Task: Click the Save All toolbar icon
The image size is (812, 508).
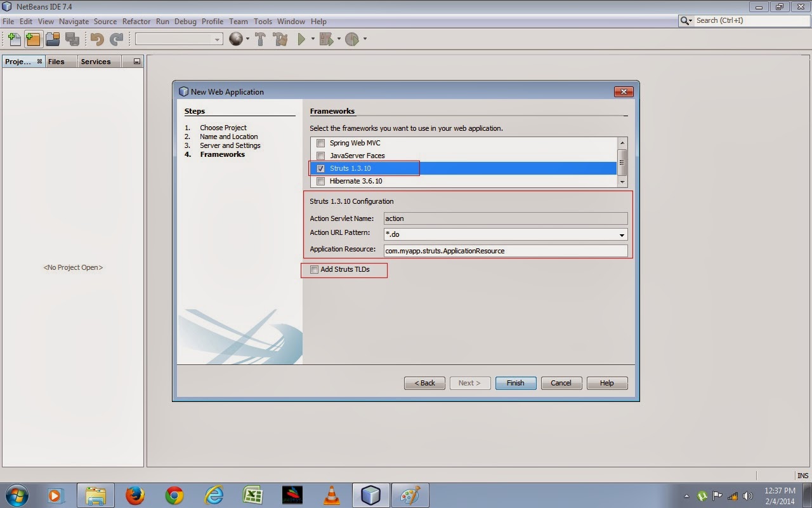Action: [x=72, y=39]
